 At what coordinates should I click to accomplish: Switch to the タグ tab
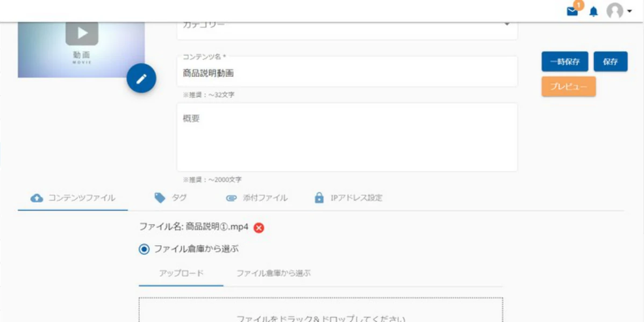click(x=170, y=198)
